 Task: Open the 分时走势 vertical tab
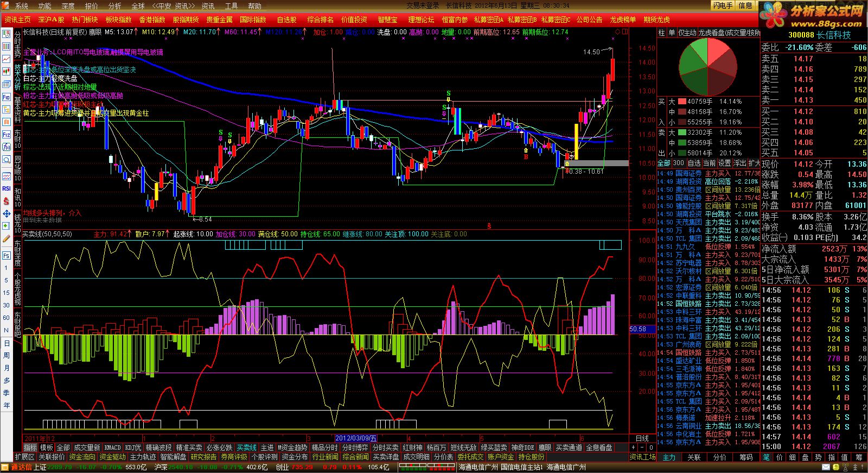pos(17,45)
